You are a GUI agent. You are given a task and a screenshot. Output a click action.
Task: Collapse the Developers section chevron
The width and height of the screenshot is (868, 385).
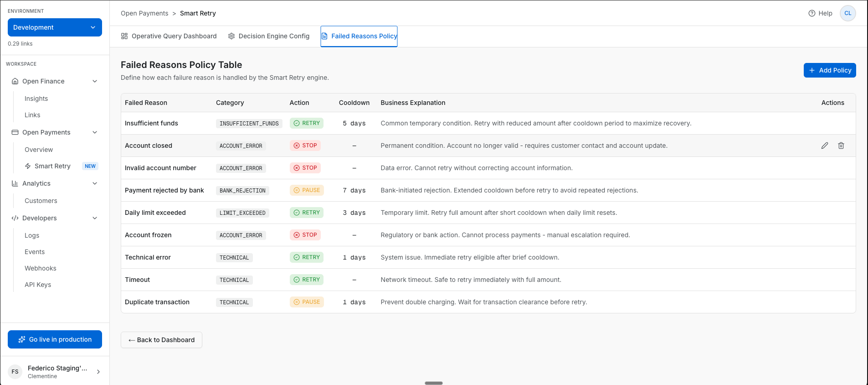[x=95, y=218]
